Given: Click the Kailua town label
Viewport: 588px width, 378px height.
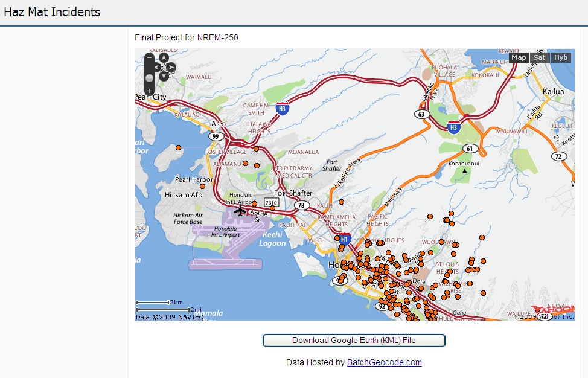Looking at the screenshot, I should point(553,92).
